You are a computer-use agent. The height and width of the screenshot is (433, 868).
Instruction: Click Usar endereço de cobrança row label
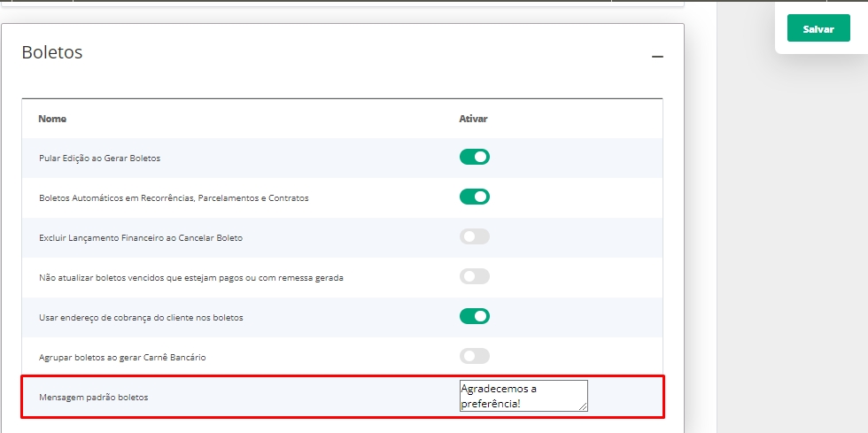tap(141, 317)
